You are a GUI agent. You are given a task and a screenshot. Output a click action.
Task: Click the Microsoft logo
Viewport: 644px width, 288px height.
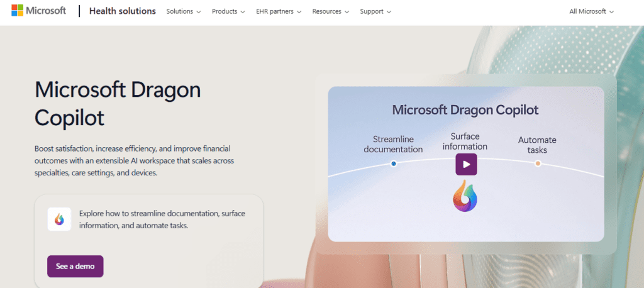(38, 11)
